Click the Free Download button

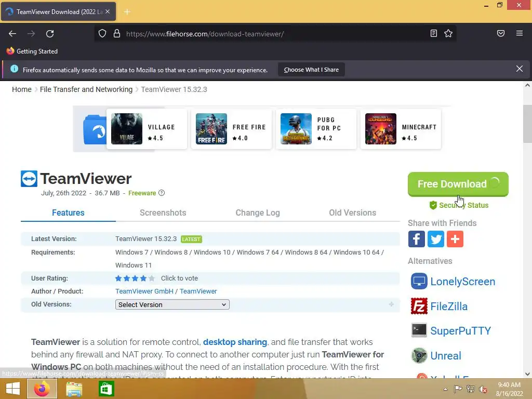tap(458, 184)
